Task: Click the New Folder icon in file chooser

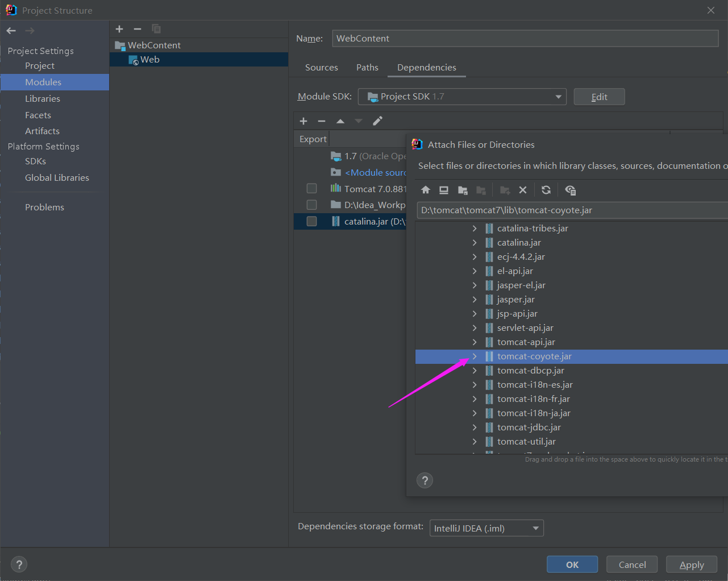Action: click(505, 190)
